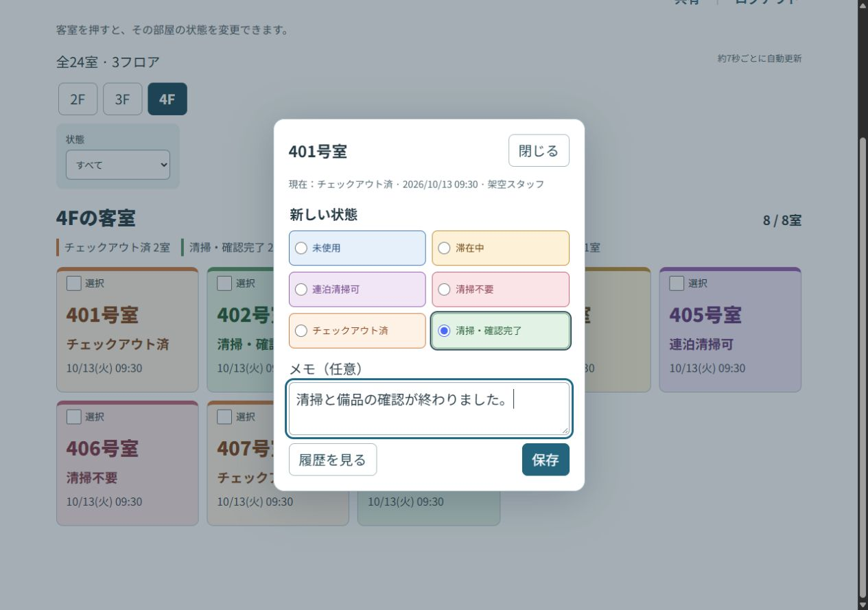868x610 pixels.
Task: Click the 全24室・3フロア summary text
Action: point(108,62)
